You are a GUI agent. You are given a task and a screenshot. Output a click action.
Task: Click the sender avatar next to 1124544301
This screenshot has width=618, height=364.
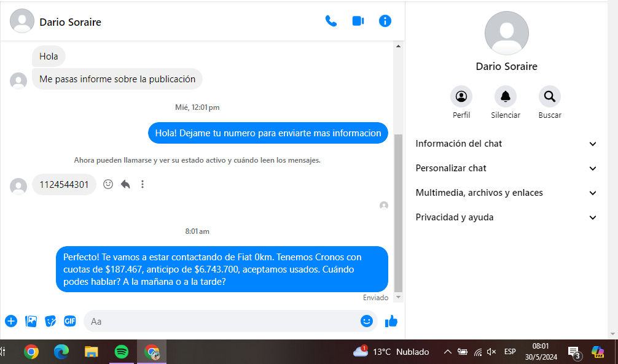[x=18, y=187]
